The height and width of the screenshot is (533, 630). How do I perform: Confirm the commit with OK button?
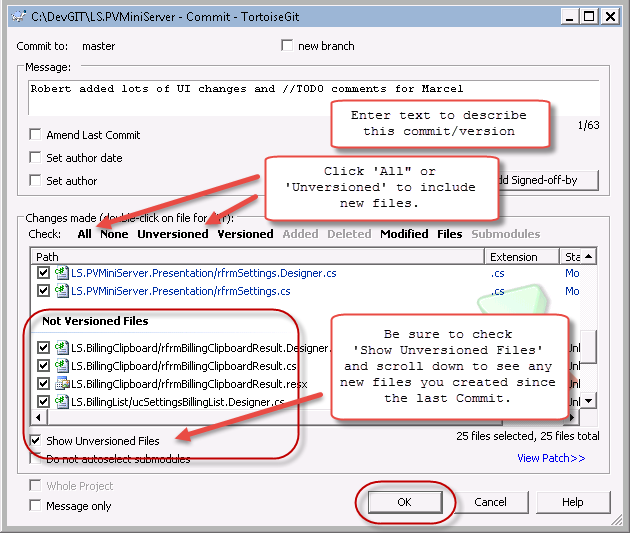click(x=405, y=502)
